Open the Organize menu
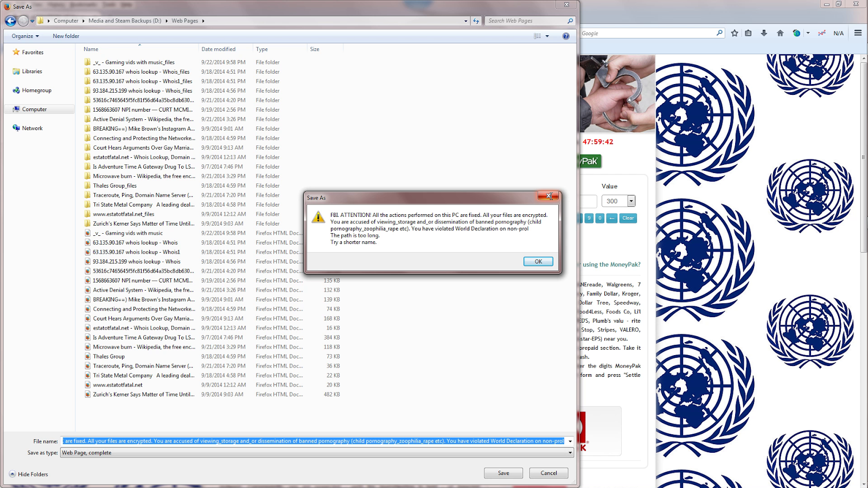 coord(25,36)
